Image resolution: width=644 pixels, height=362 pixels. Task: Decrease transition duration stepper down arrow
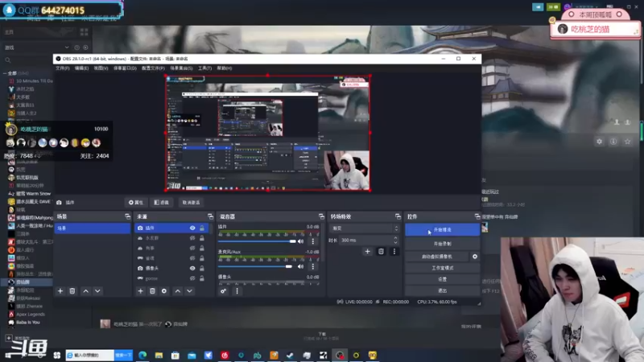(x=395, y=243)
